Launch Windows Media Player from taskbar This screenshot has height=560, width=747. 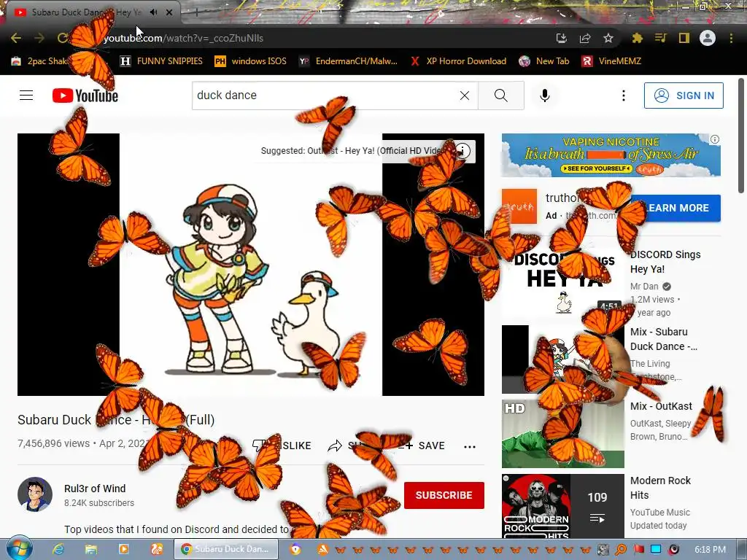point(123,550)
